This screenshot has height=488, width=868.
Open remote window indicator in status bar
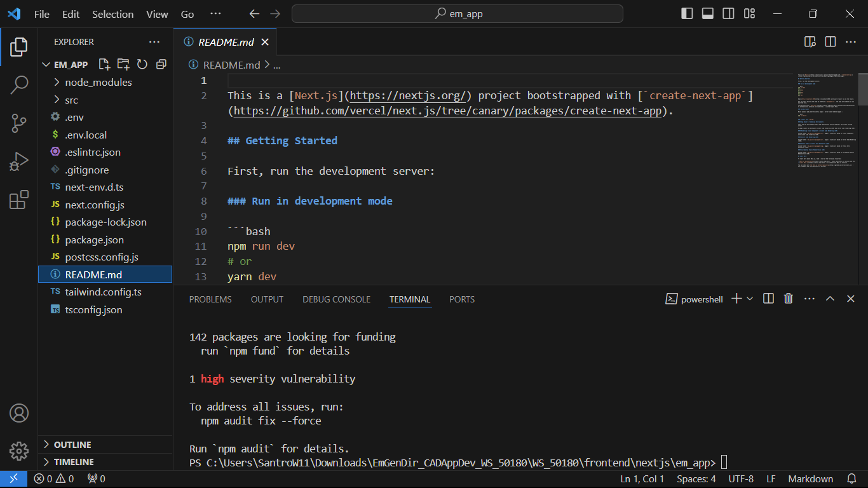(x=13, y=479)
